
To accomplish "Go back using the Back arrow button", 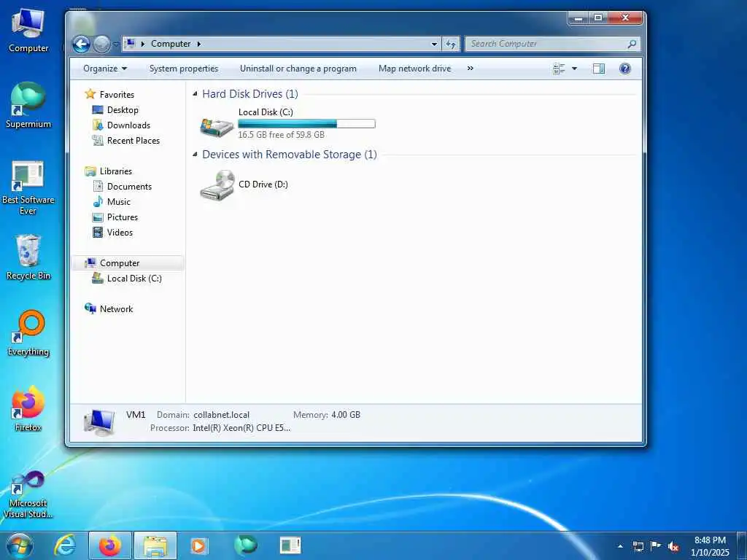I will click(x=82, y=44).
